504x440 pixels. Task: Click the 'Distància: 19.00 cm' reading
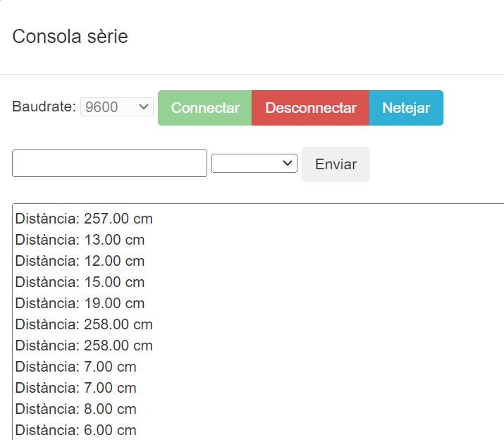click(80, 303)
